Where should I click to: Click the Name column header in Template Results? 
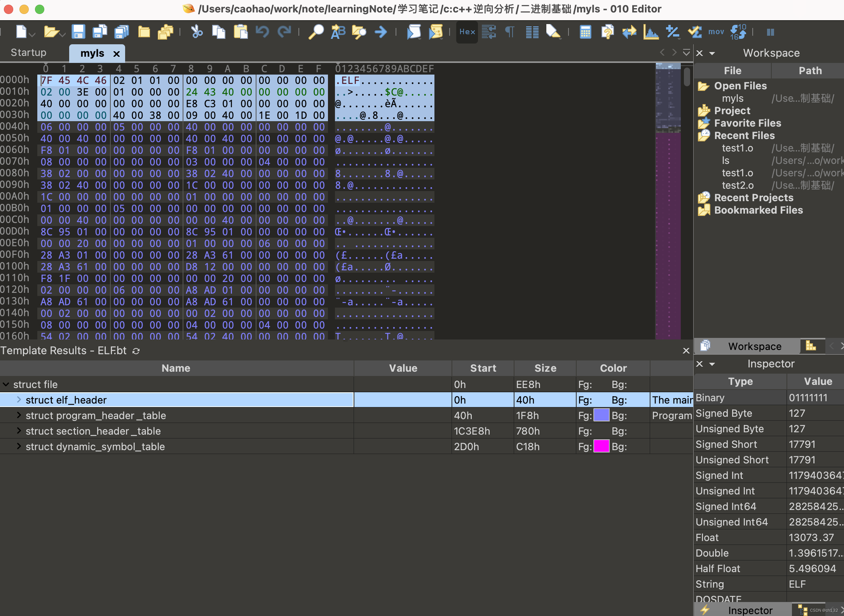point(176,368)
